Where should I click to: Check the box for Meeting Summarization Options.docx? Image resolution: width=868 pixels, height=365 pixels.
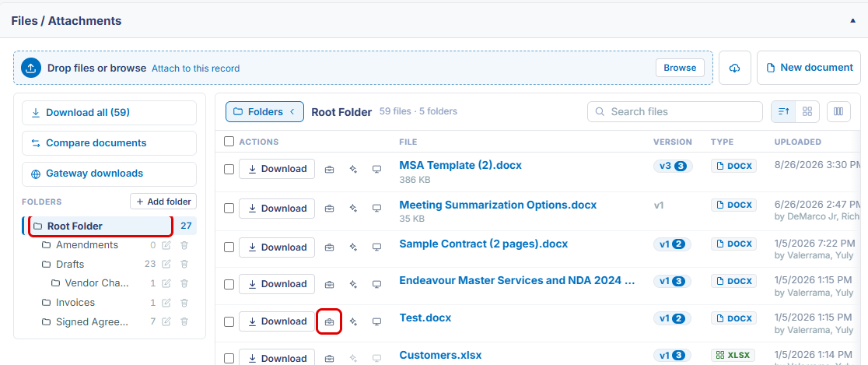coord(229,209)
